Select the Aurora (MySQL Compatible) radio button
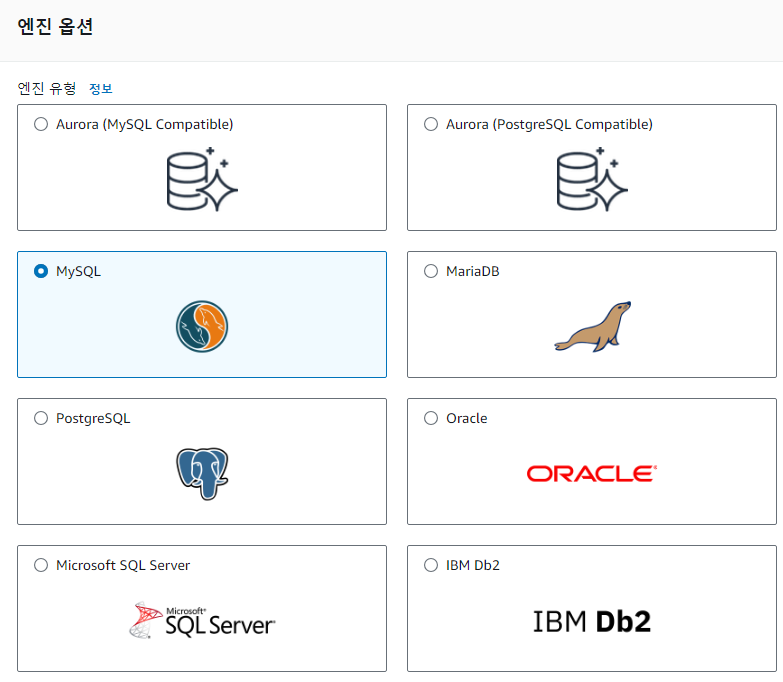 pyautogui.click(x=41, y=124)
